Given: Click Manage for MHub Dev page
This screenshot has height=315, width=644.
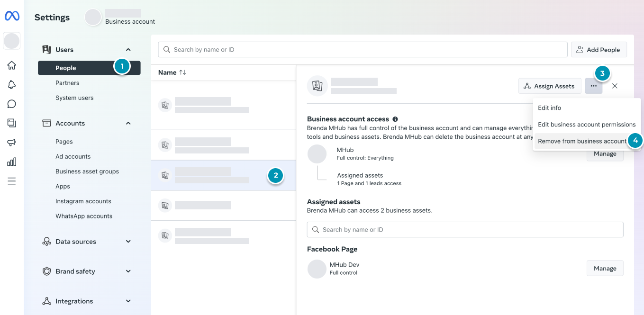Looking at the screenshot, I should tap(605, 268).
